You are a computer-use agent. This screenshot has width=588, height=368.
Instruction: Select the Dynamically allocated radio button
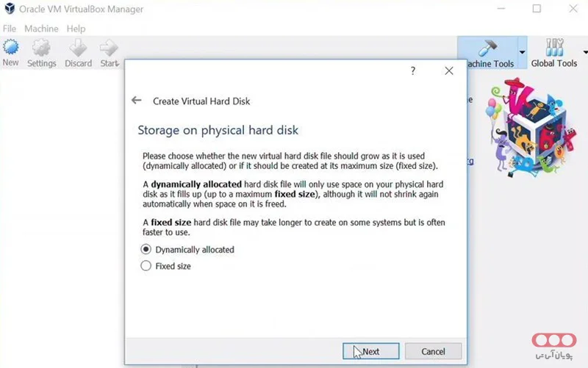click(x=146, y=250)
